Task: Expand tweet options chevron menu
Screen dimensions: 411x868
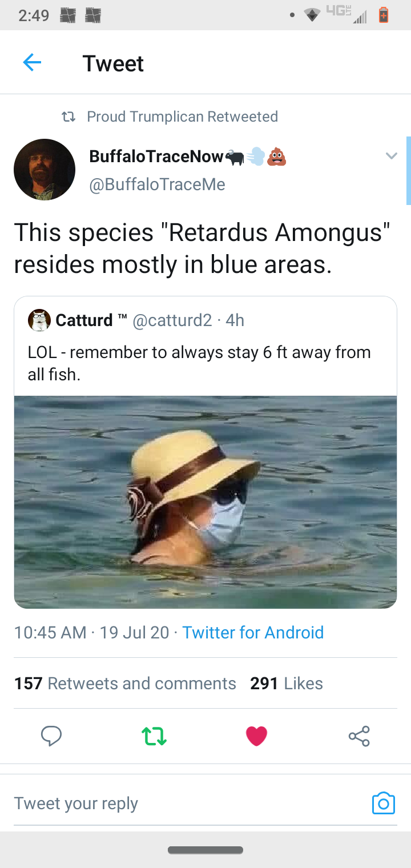Action: coord(391,155)
